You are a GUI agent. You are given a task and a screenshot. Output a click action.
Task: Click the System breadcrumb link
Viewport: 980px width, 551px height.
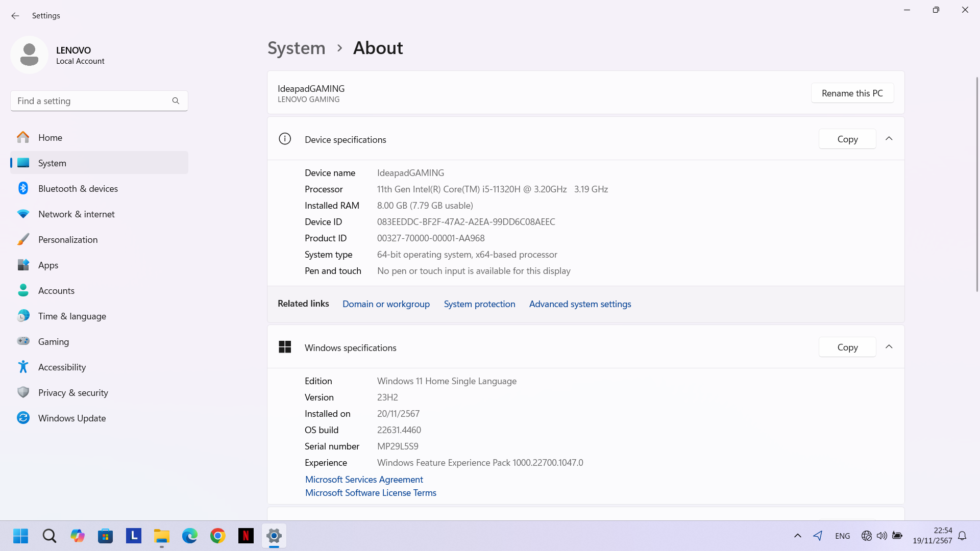pyautogui.click(x=297, y=48)
